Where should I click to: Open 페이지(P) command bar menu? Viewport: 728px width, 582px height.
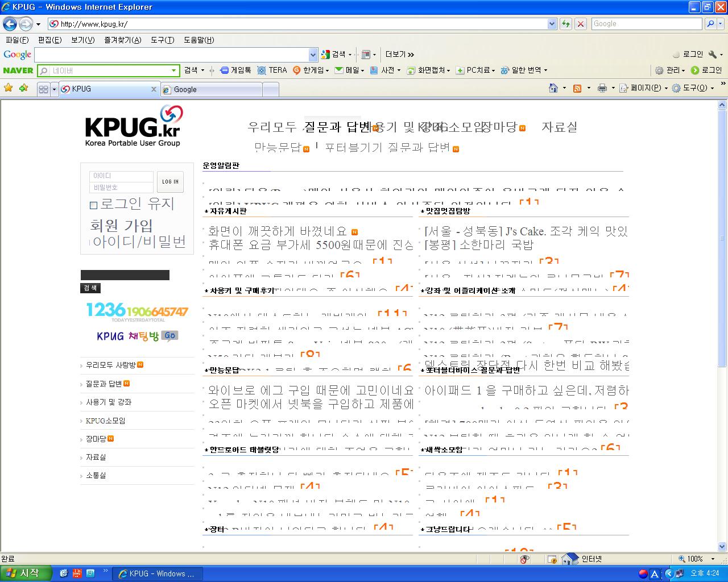coord(643,88)
